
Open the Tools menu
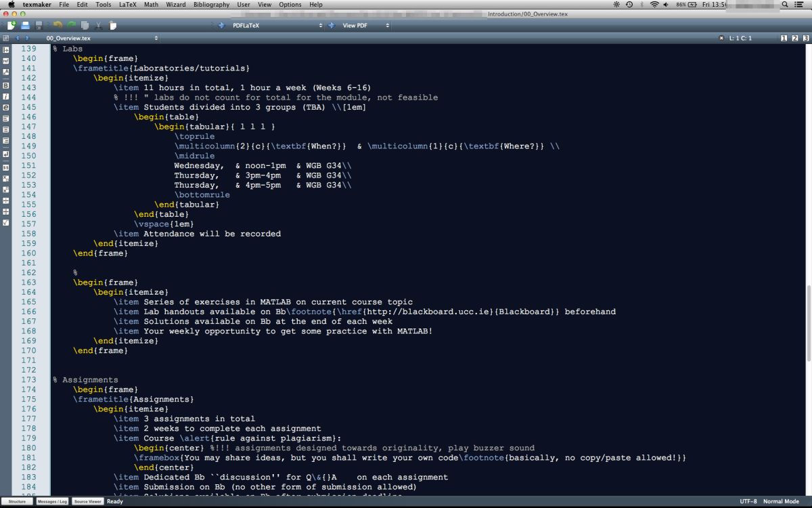pos(104,5)
